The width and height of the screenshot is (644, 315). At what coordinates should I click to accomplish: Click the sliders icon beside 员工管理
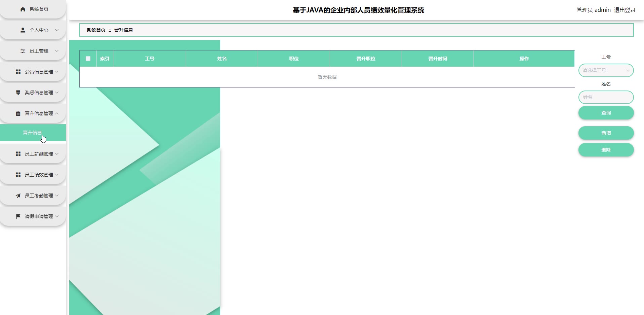(23, 51)
